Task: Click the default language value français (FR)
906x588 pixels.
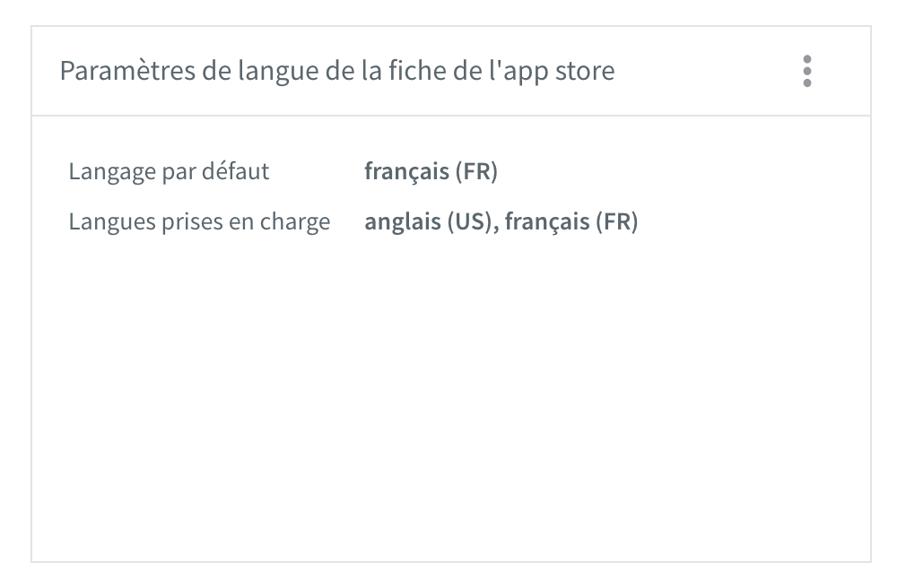Action: click(x=431, y=171)
